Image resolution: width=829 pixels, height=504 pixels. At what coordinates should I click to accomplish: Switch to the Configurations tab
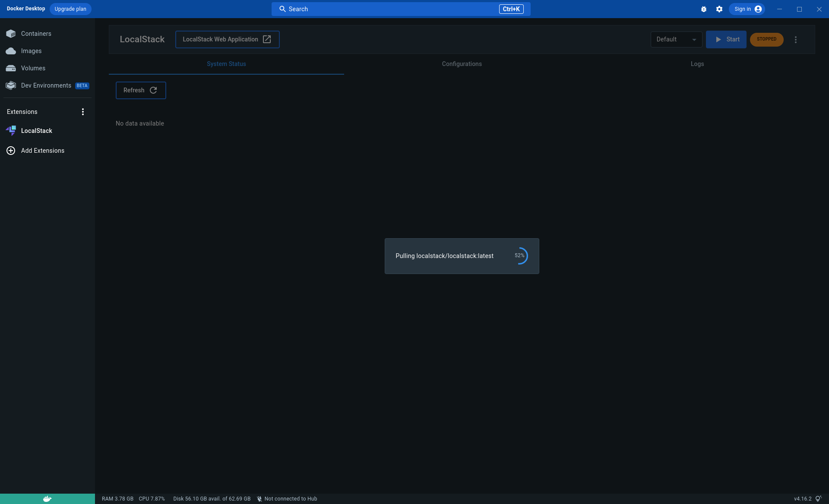(x=462, y=64)
